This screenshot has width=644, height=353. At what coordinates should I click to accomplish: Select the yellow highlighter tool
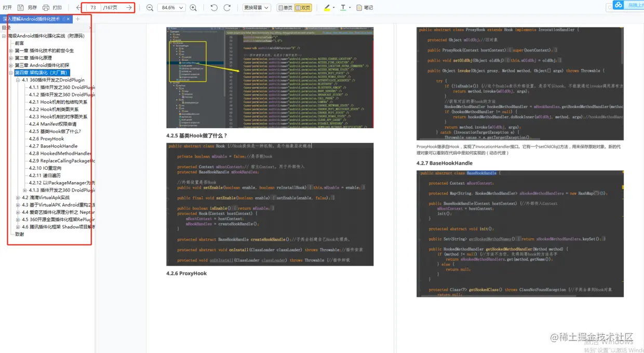pos(327,8)
